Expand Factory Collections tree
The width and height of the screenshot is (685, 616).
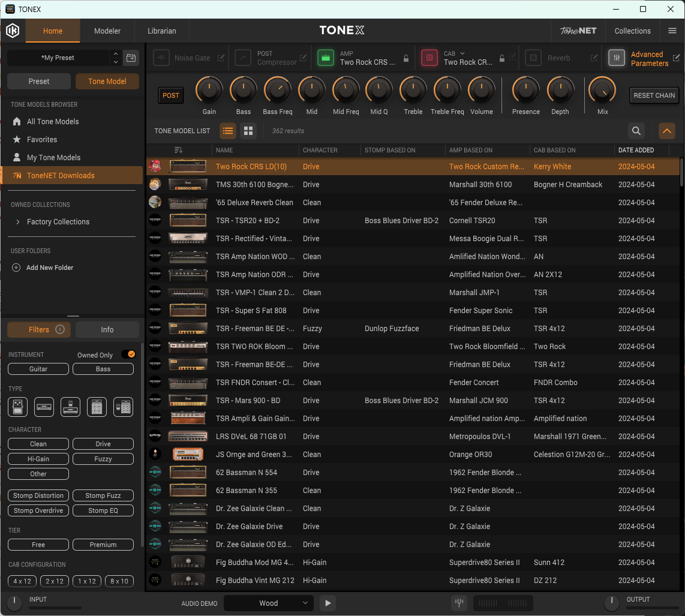point(18,221)
